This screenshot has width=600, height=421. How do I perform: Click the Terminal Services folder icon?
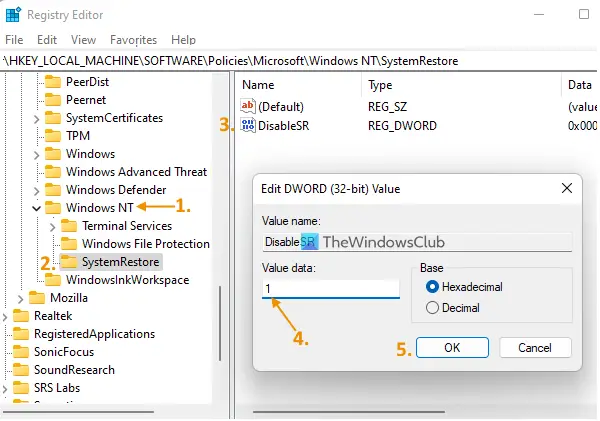(x=69, y=225)
